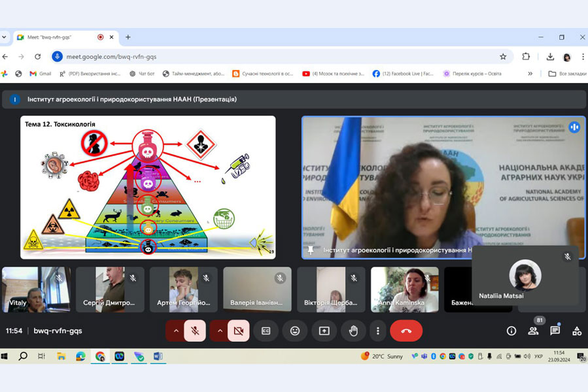The width and height of the screenshot is (588, 392).
Task: Show the people participants list
Action: [533, 331]
